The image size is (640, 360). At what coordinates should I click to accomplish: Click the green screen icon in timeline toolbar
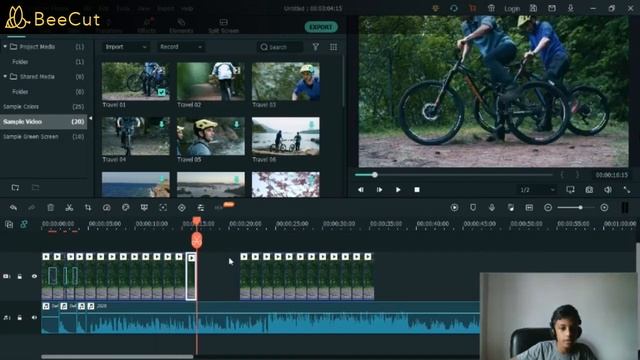pyautogui.click(x=144, y=208)
